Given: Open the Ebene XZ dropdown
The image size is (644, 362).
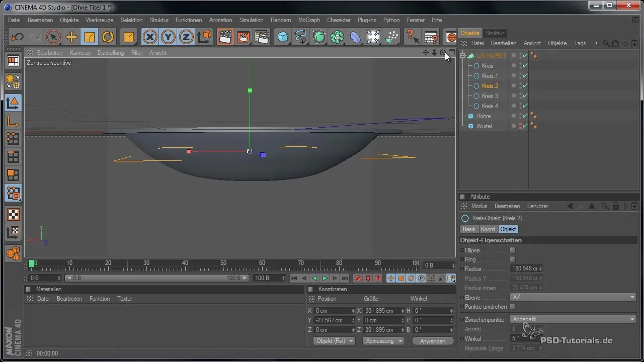Looking at the screenshot, I should 573,298.
